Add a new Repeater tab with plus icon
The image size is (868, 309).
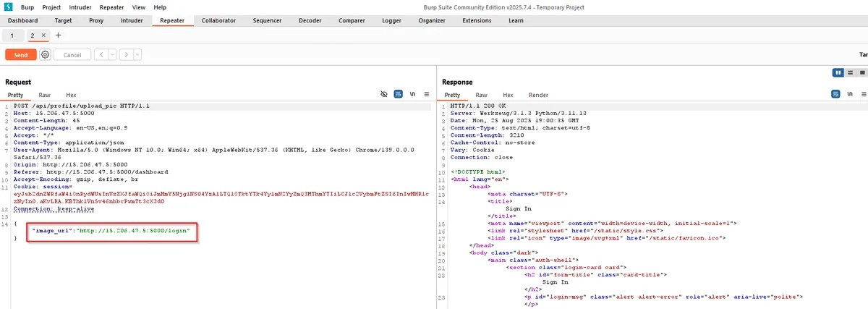click(58, 35)
